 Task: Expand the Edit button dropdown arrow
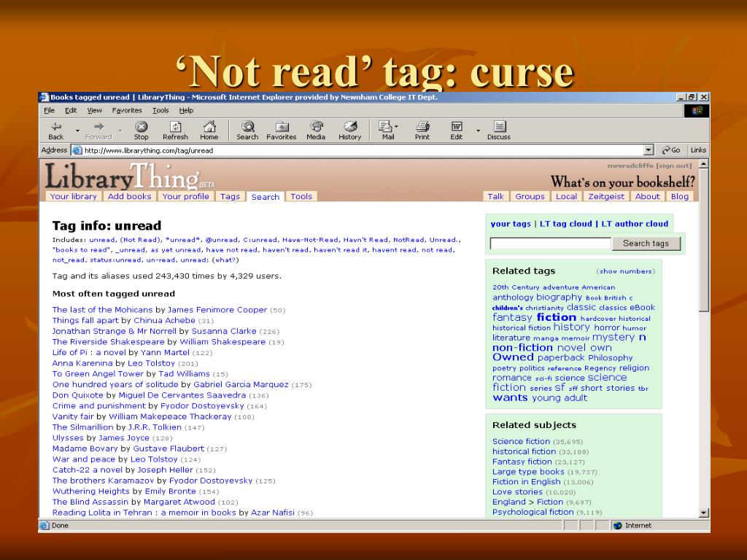coord(478,130)
